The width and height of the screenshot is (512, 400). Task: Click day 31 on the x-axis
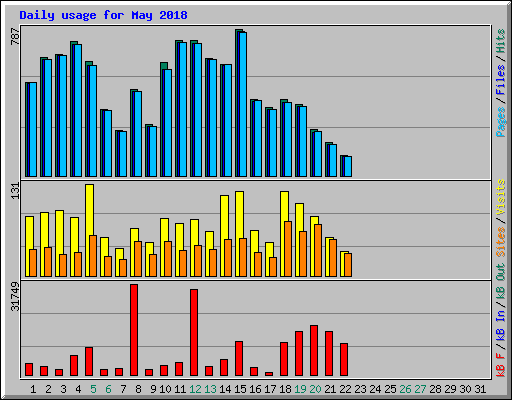tap(480, 389)
